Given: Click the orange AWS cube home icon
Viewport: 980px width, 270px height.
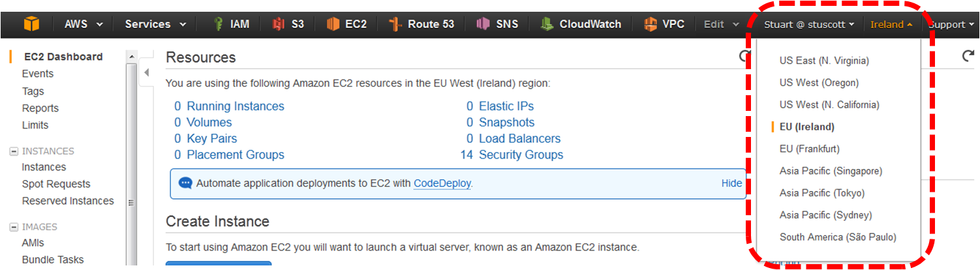Looking at the screenshot, I should coord(31,24).
